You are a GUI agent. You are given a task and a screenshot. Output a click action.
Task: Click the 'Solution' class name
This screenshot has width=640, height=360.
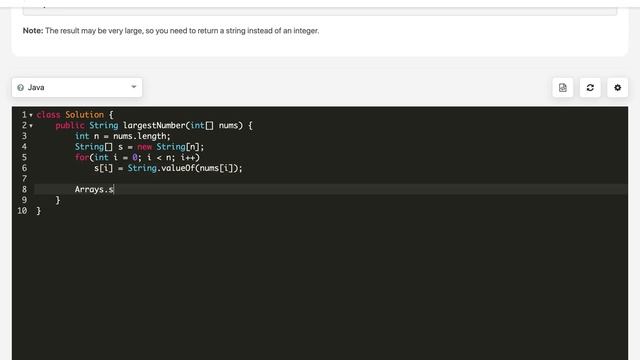click(84, 115)
